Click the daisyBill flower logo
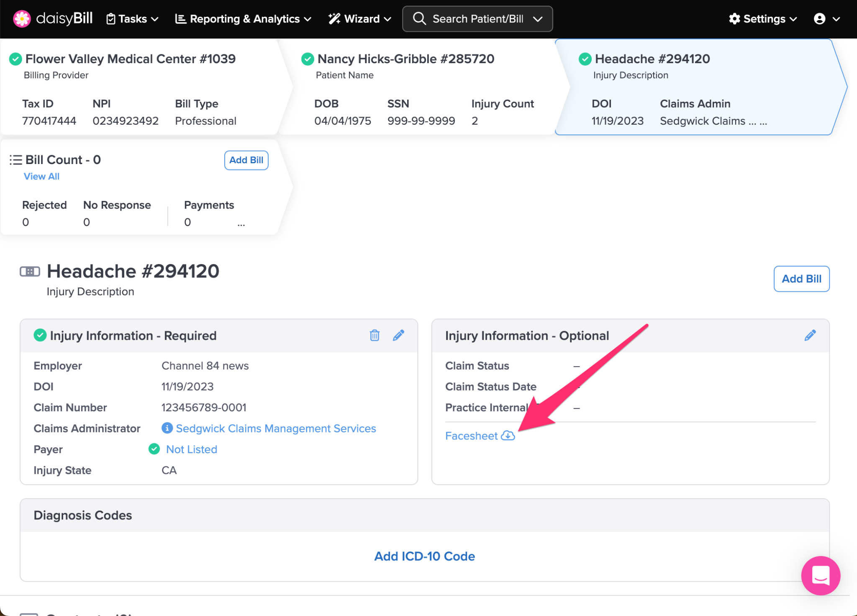 coord(22,19)
